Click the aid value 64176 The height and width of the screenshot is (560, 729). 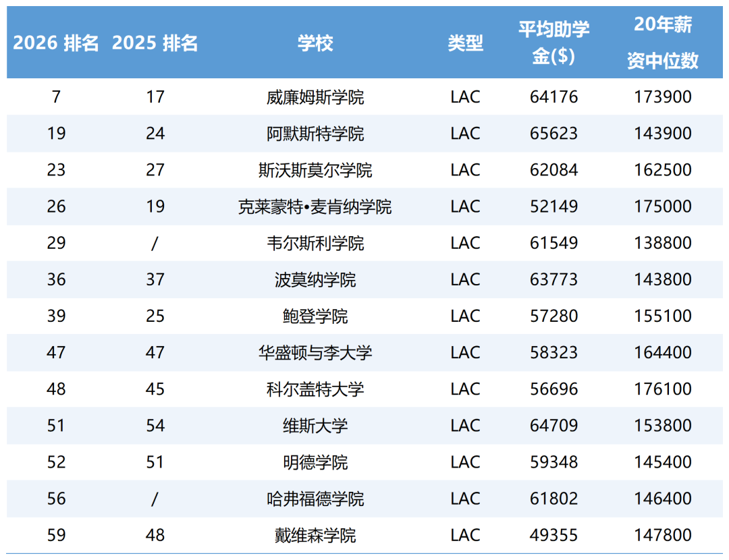tap(553, 97)
